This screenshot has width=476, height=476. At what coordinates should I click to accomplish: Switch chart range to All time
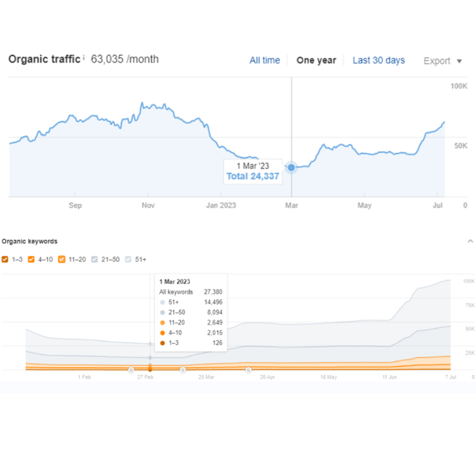point(264,60)
